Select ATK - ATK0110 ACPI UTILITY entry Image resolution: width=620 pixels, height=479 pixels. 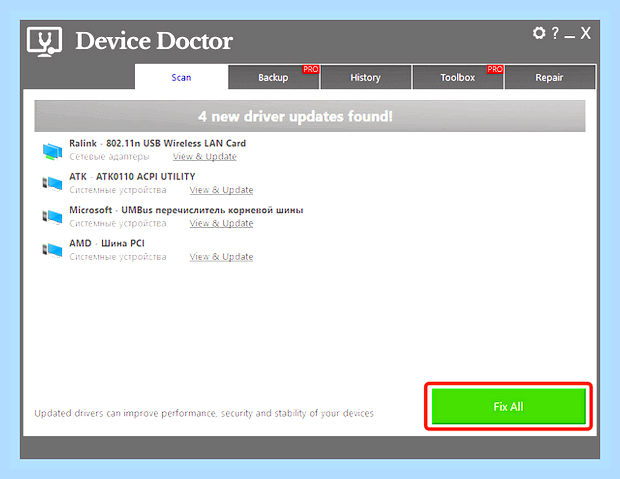click(x=132, y=176)
